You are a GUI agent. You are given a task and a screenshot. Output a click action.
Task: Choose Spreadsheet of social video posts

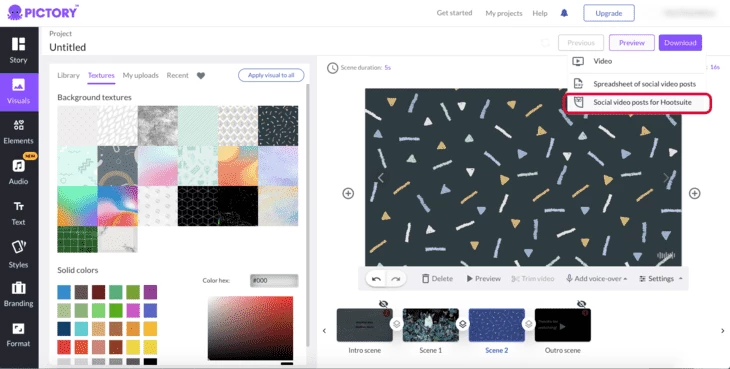pyautogui.click(x=636, y=84)
